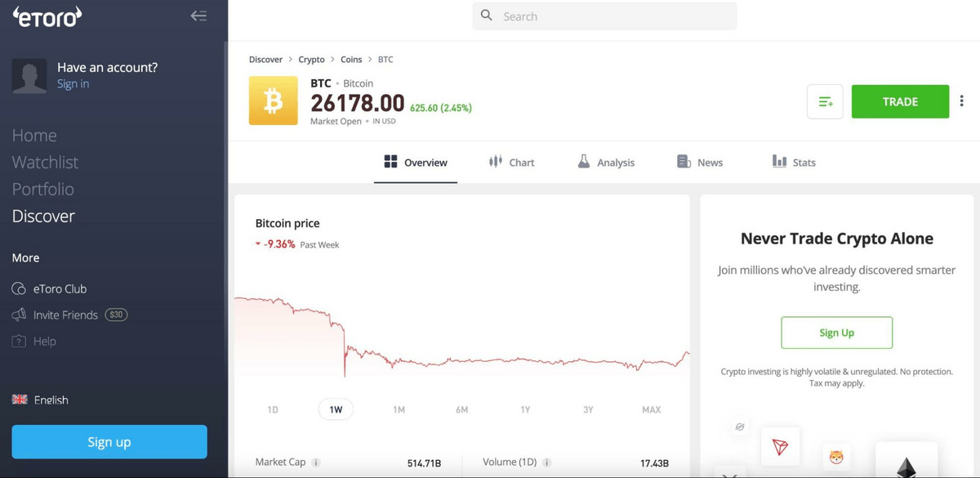Image resolution: width=980 pixels, height=478 pixels.
Task: Add BTC to watchlist icon button
Action: coord(825,101)
